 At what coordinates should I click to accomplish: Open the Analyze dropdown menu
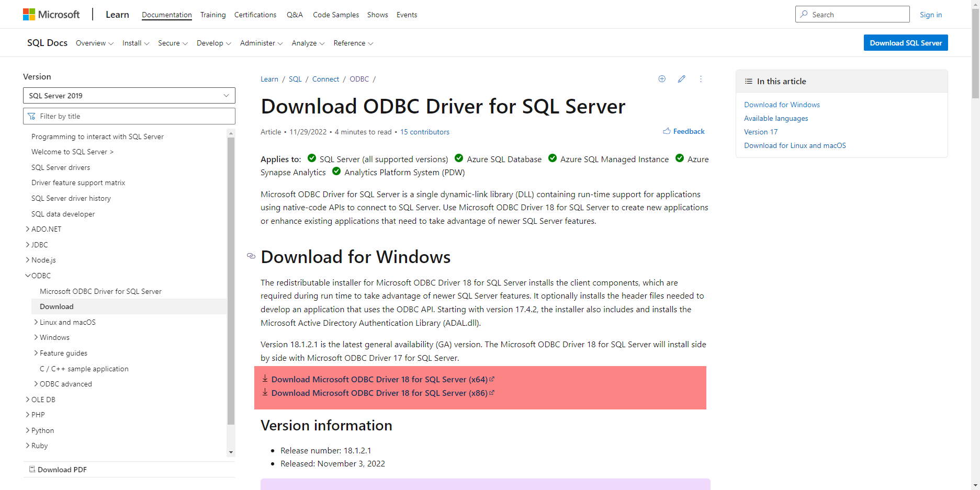(308, 43)
